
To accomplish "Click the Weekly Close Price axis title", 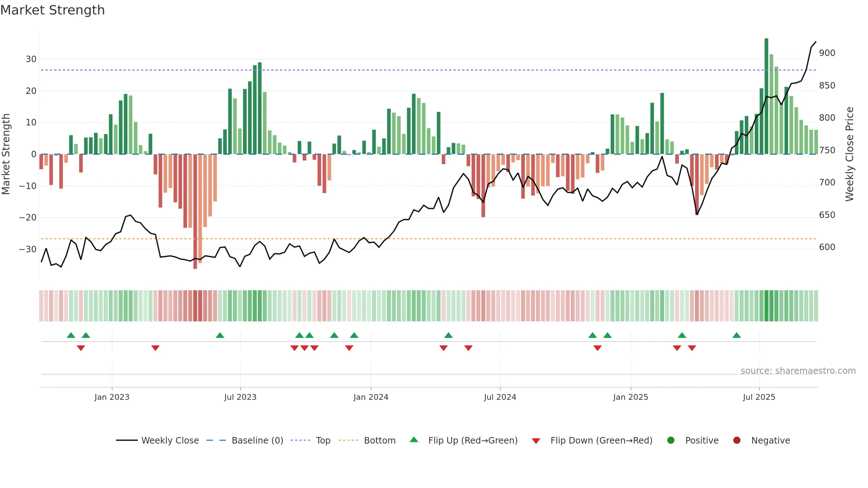I will (850, 154).
